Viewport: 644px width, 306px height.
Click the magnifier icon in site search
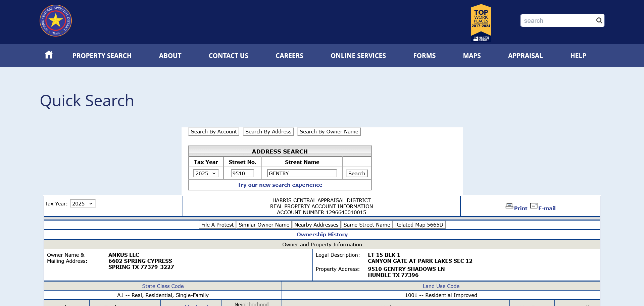[x=599, y=20]
